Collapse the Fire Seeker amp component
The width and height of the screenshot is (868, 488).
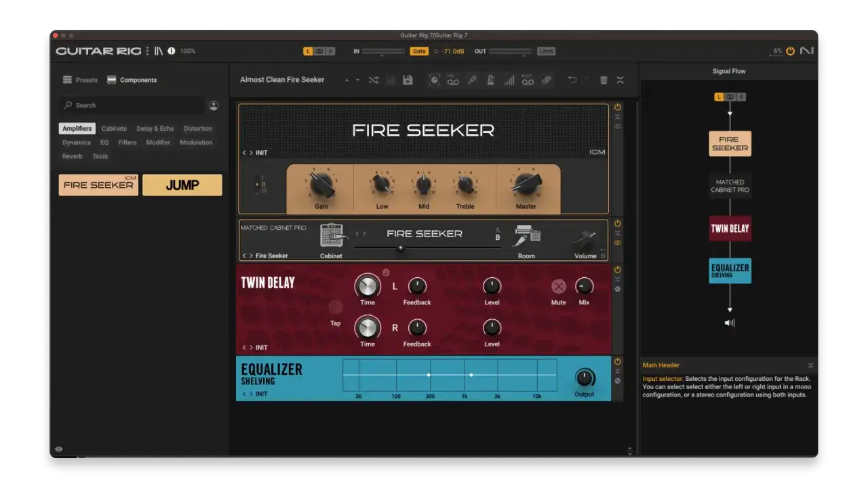pyautogui.click(x=617, y=117)
